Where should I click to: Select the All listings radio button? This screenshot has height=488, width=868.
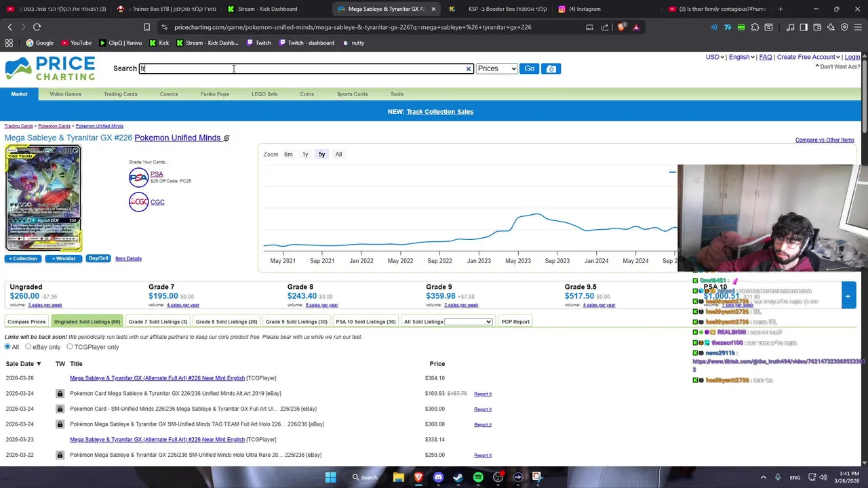coord(7,346)
